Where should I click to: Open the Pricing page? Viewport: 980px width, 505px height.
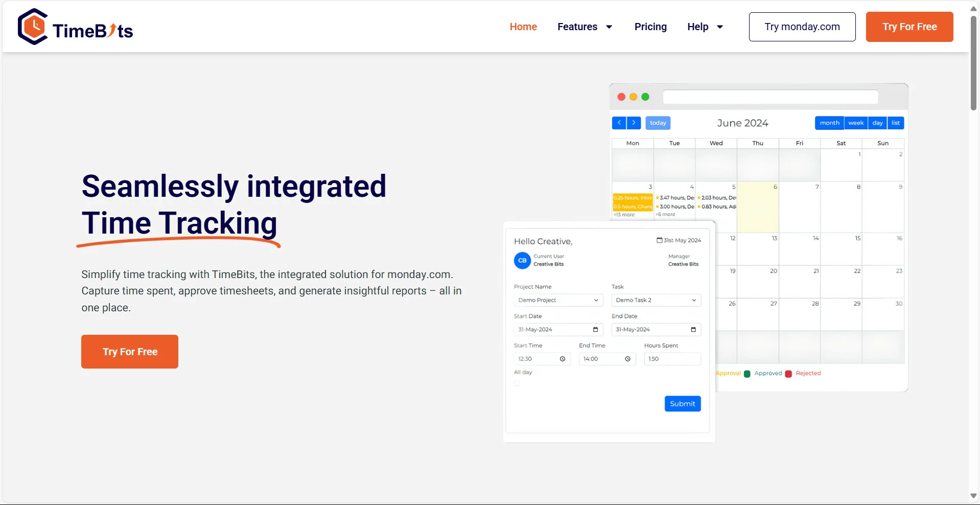[x=650, y=27]
